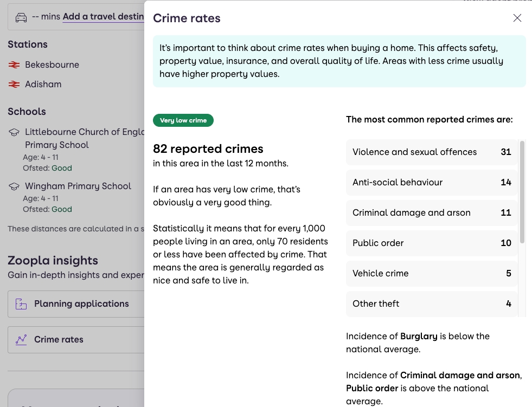Open the Crime rates insights button
532x407 pixels.
(76, 340)
